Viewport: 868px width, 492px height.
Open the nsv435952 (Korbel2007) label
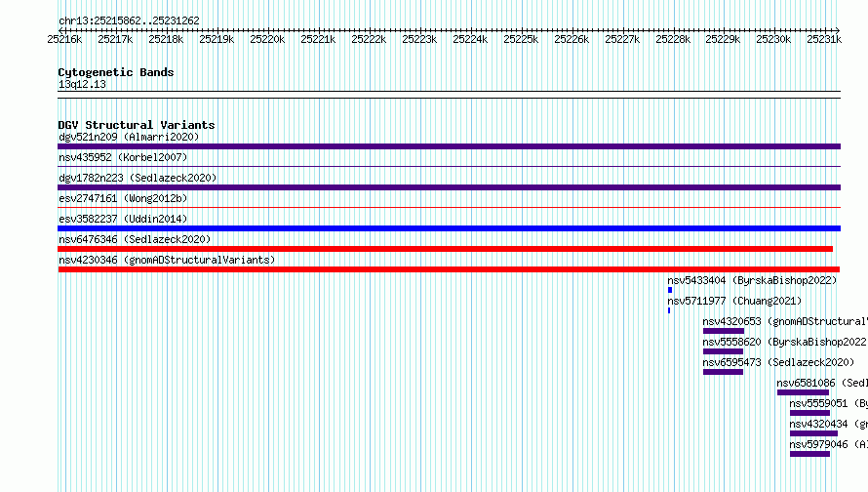coord(123,157)
